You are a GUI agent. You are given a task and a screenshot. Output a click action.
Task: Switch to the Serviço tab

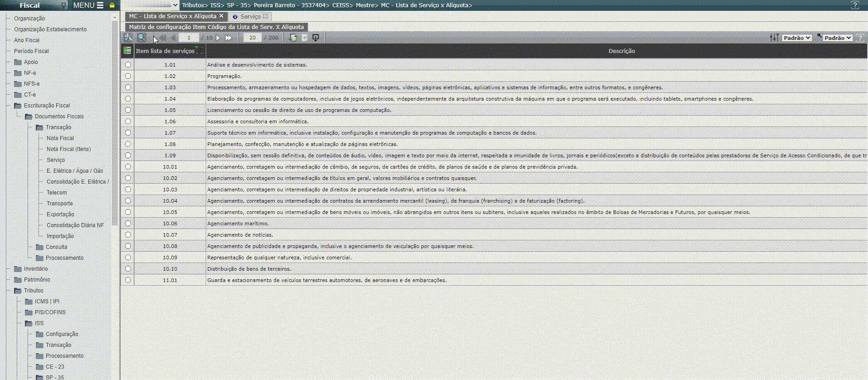tap(250, 16)
